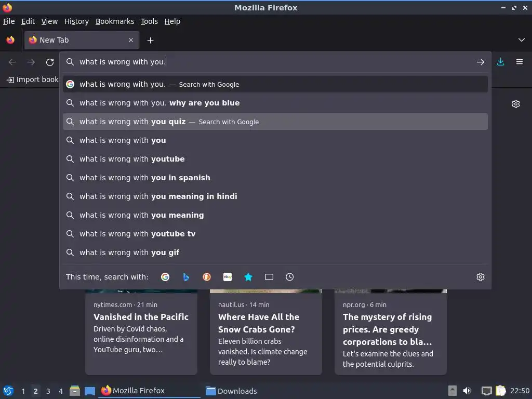Screen dimensions: 532x399
Task: Open the new tab page personalize gear
Action: tap(516, 104)
